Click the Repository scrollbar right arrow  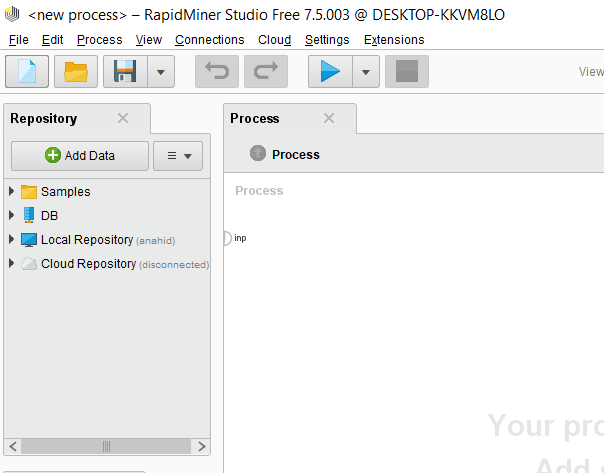201,446
